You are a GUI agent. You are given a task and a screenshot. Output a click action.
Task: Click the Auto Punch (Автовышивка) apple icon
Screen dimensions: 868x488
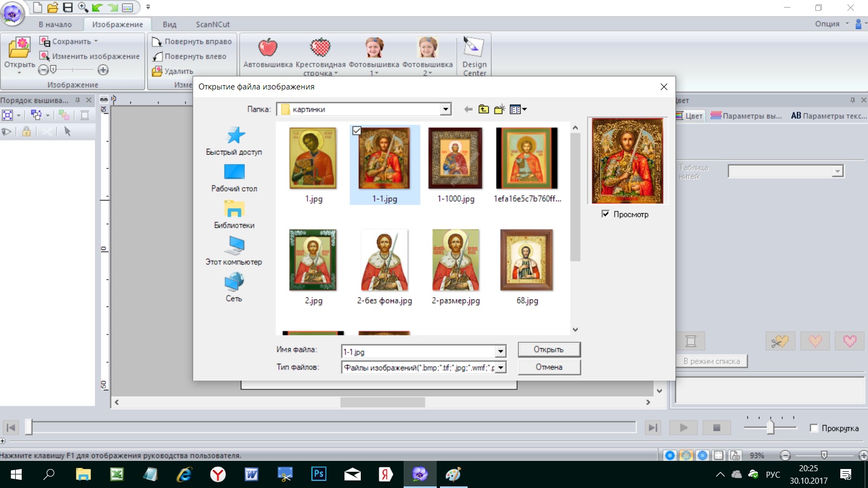[x=267, y=48]
